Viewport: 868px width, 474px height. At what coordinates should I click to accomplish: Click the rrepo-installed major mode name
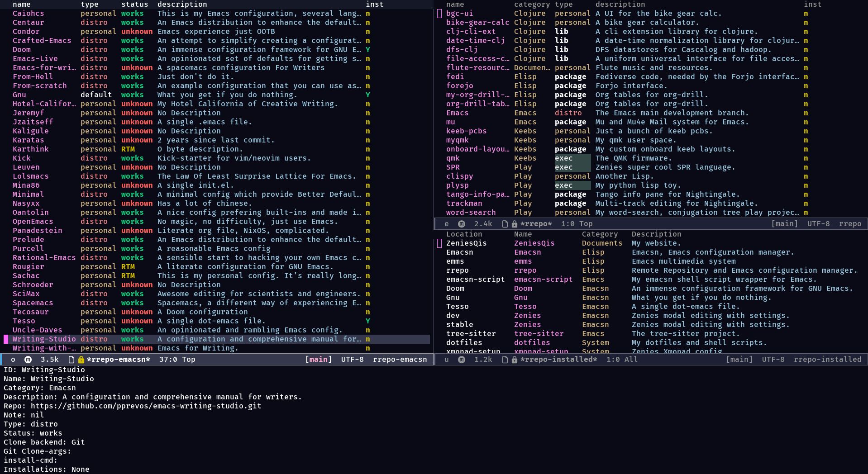point(828,360)
